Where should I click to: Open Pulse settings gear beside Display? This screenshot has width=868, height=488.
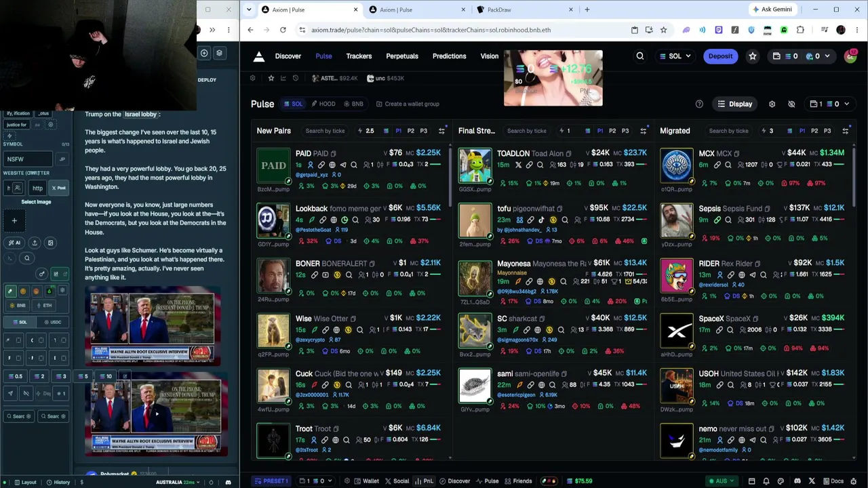point(772,104)
